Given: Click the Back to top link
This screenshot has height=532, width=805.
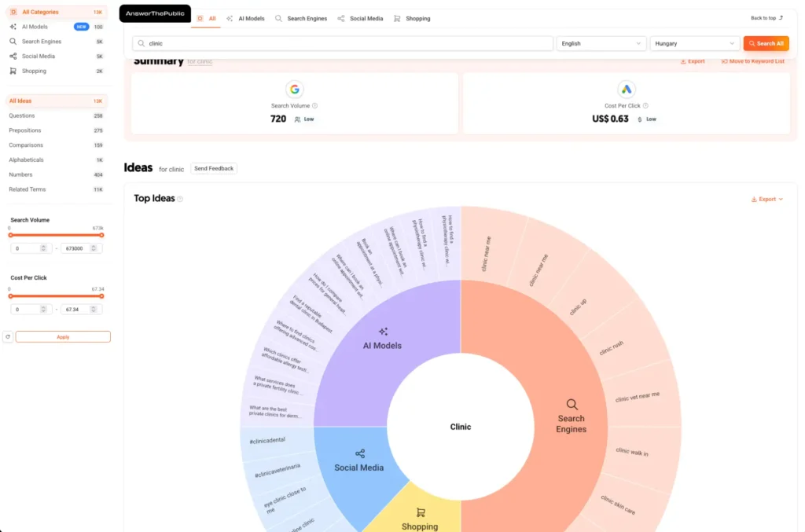Looking at the screenshot, I should 766,17.
